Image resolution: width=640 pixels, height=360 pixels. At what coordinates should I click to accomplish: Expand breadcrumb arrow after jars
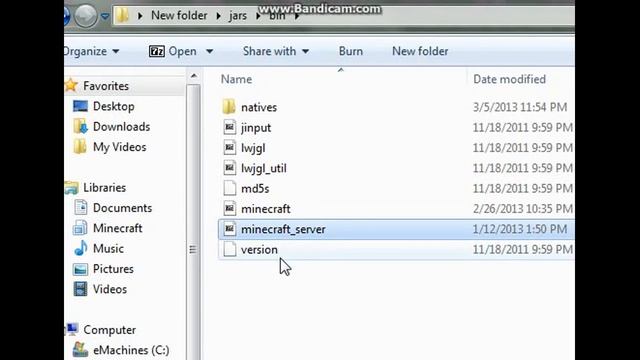tap(258, 16)
